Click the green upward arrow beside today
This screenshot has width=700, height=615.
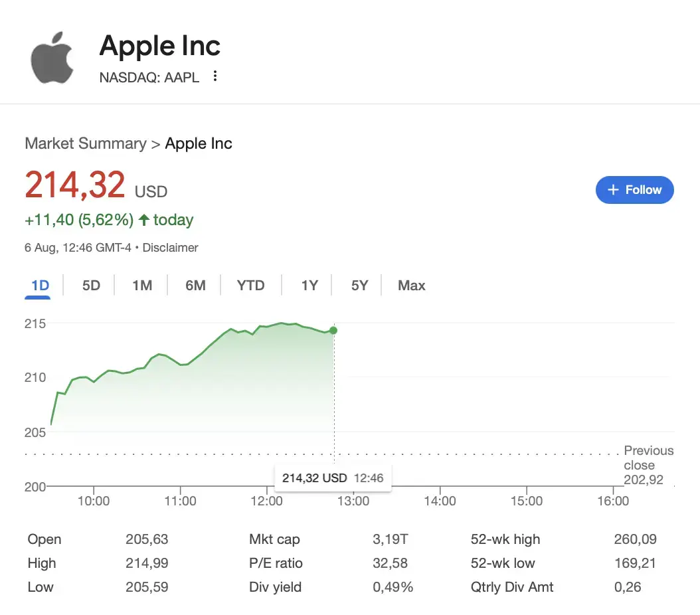point(143,219)
